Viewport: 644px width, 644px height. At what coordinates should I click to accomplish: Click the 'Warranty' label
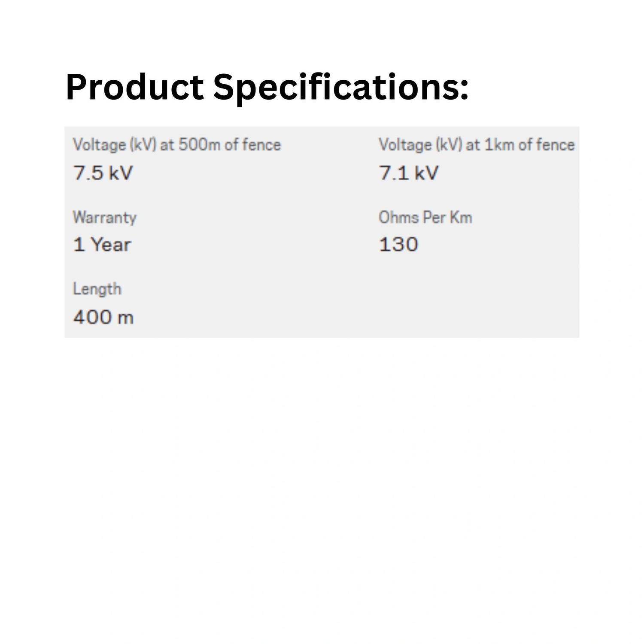pos(104,217)
